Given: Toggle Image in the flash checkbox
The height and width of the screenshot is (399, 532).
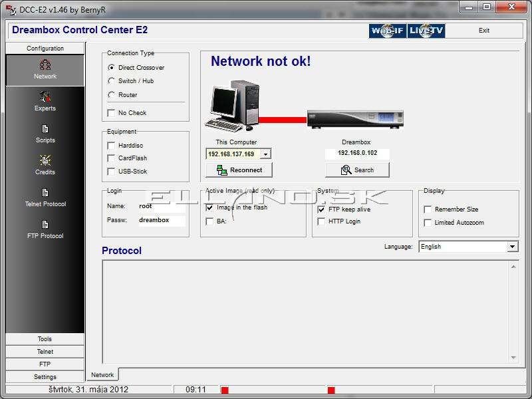Looking at the screenshot, I should pos(209,207).
